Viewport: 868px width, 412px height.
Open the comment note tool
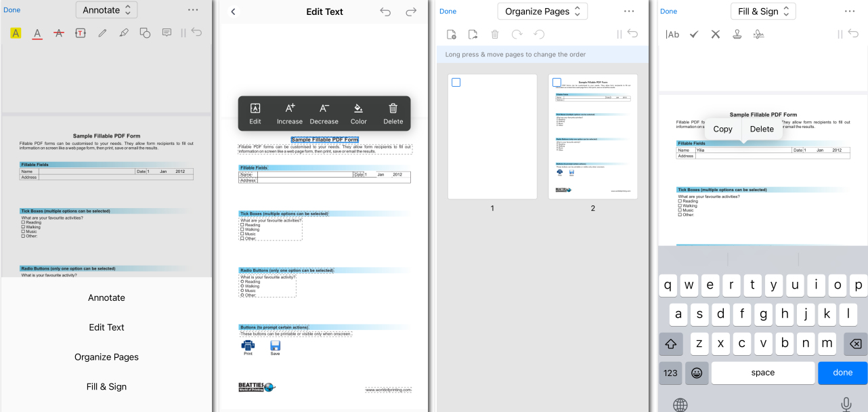coord(167,33)
